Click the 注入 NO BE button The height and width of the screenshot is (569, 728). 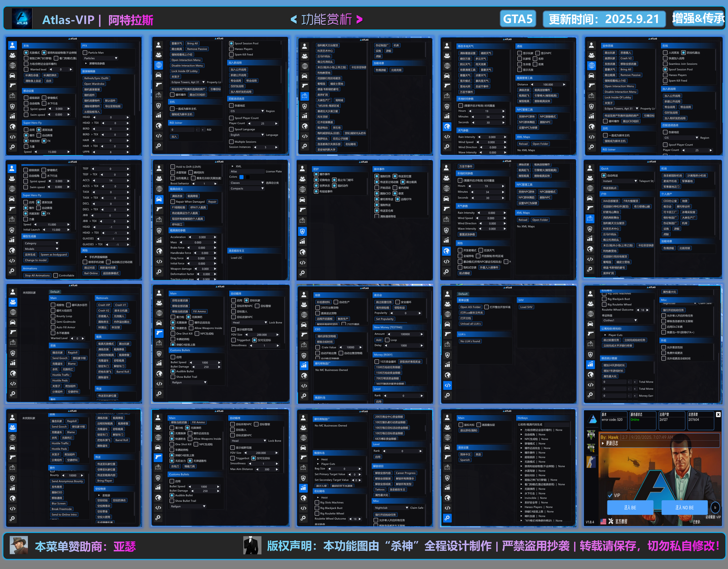[x=685, y=508]
